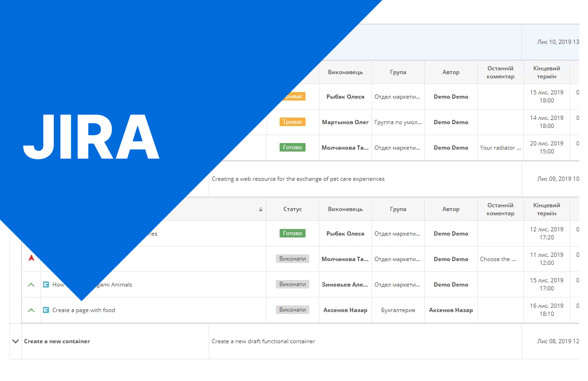
Task: Click task type icon beside Create a page with food
Action: tap(46, 310)
